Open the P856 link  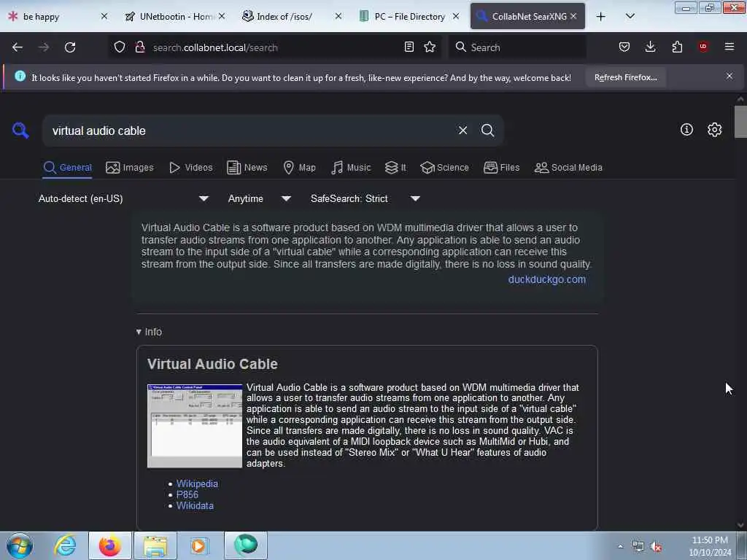(187, 494)
